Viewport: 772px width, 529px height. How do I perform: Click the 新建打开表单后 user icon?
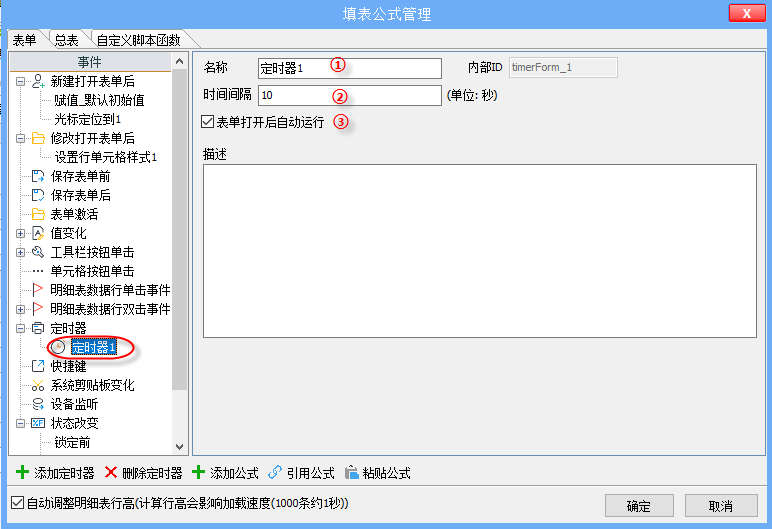[x=38, y=81]
